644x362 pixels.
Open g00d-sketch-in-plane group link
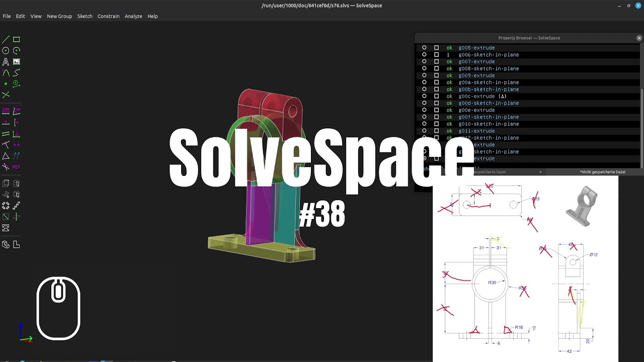click(x=489, y=103)
